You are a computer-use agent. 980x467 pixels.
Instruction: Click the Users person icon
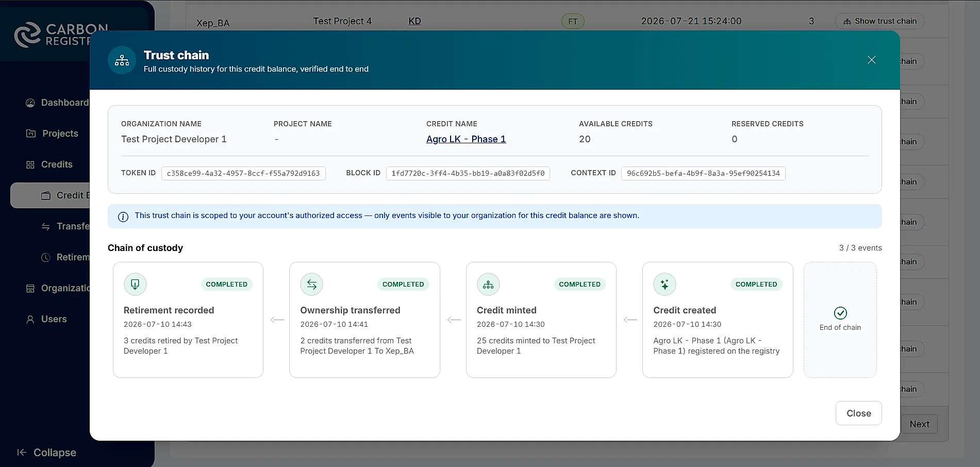click(x=30, y=319)
